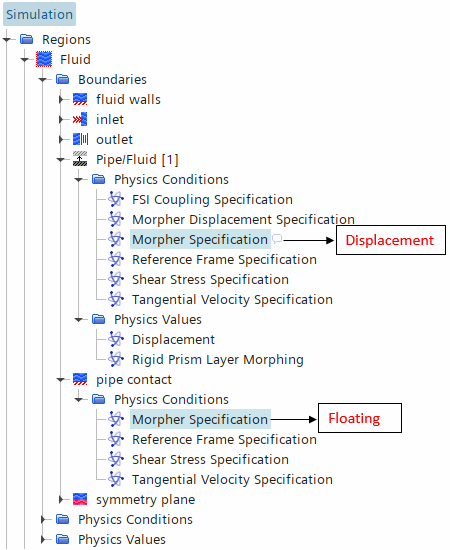
Task: Select Shear Stress Specification under Pipe/Fluid
Action: (210, 280)
